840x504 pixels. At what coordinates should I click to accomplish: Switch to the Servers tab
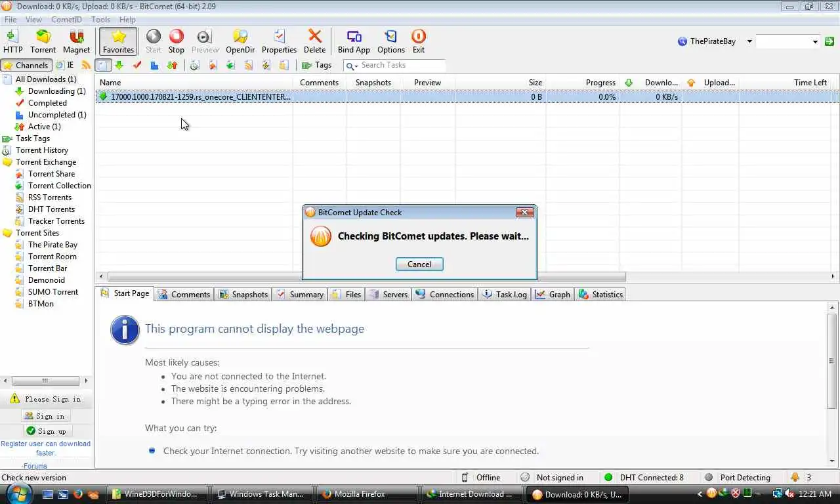click(x=388, y=294)
